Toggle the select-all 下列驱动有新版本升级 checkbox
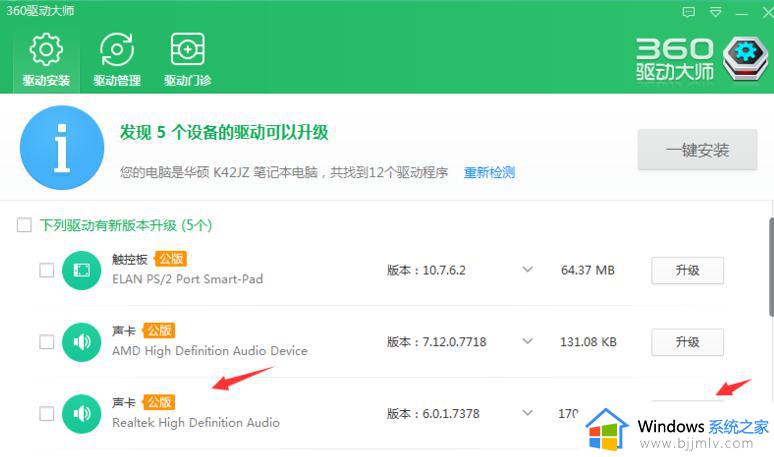The height and width of the screenshot is (457, 774). (24, 225)
